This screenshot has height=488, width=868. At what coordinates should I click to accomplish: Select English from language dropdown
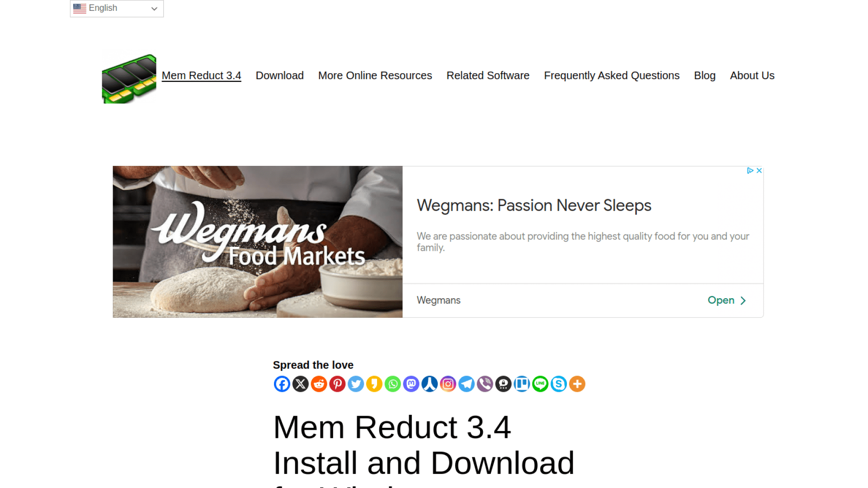116,8
